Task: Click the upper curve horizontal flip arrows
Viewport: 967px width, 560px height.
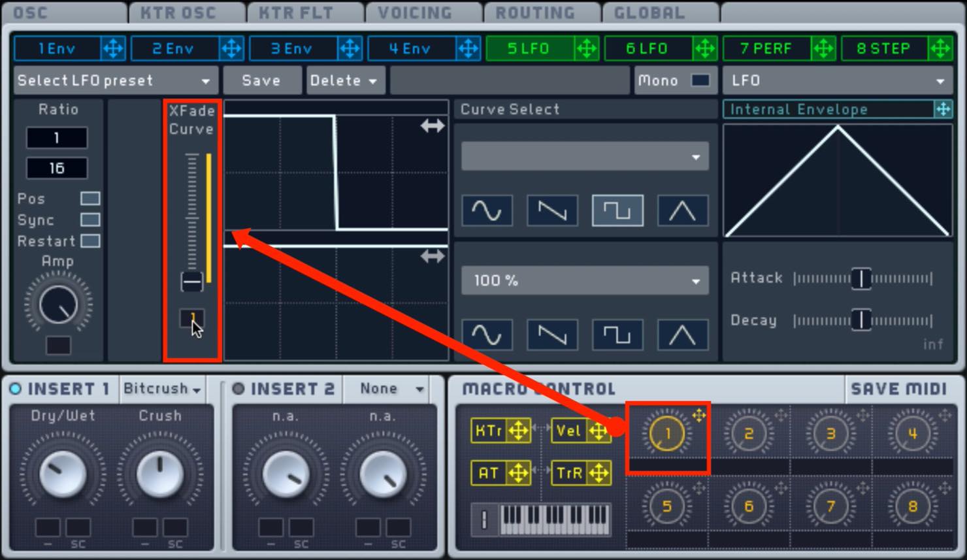Action: click(x=433, y=126)
